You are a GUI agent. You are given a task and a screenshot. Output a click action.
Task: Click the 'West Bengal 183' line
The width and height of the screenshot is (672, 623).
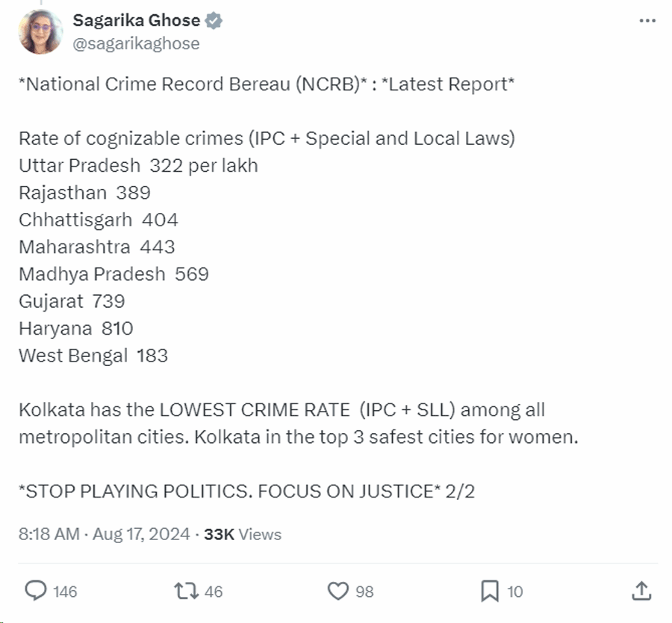tap(93, 356)
